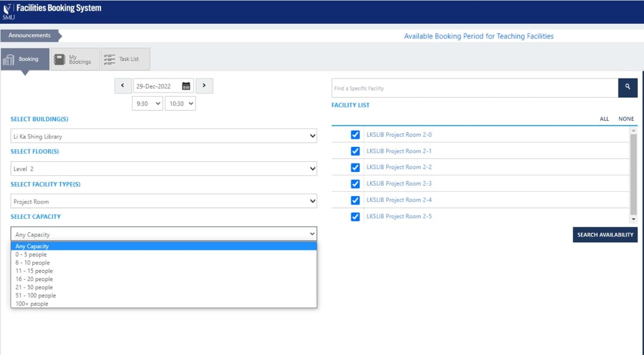The image size is (644, 355).
Task: Switch to the Task List tab
Action: (x=126, y=59)
